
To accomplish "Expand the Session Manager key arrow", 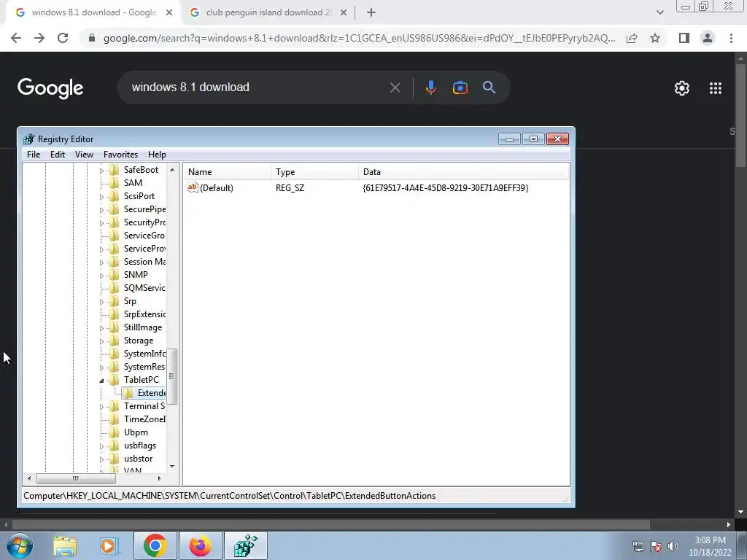I will click(x=101, y=262).
